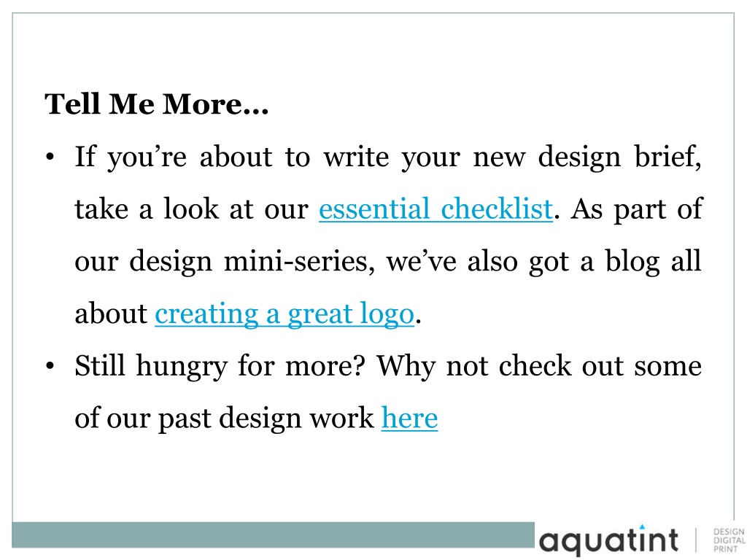Follow the creating a great logo link
747x560 pixels.
[285, 315]
